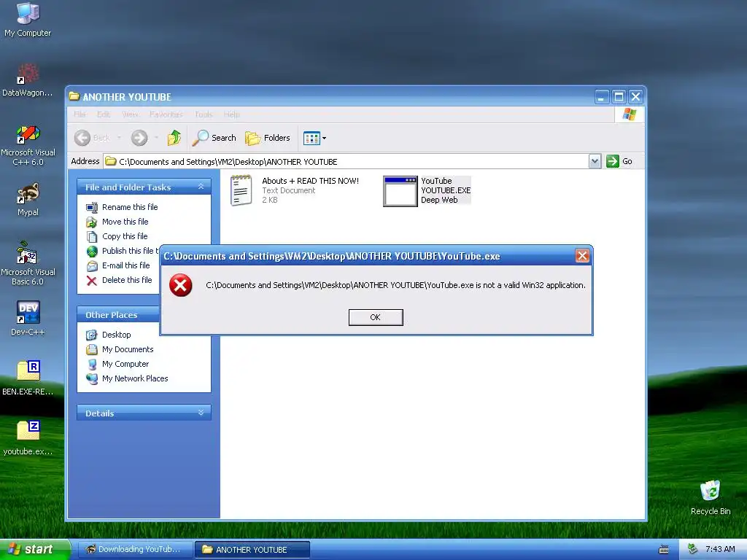Image resolution: width=747 pixels, height=560 pixels.
Task: Click the Go button beside address bar
Action: (x=619, y=161)
